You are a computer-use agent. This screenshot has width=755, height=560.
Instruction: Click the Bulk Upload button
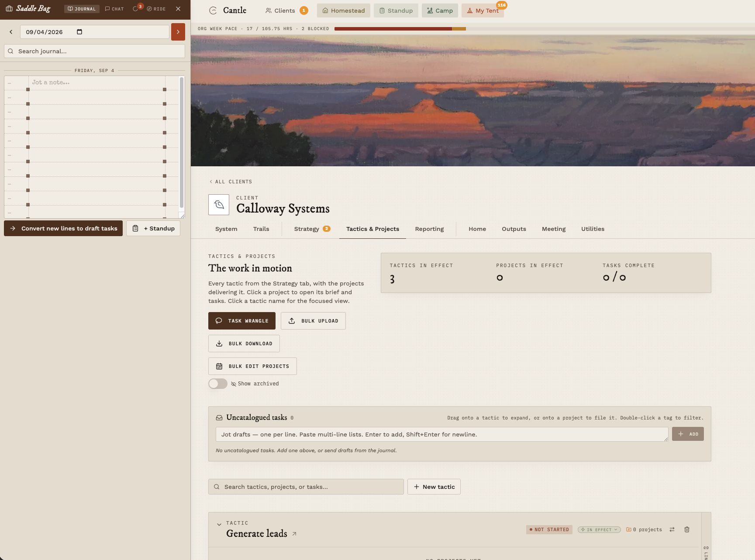313,321
